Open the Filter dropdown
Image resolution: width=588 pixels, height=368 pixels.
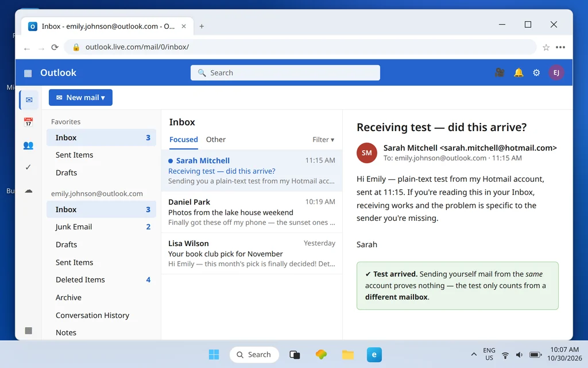click(x=323, y=140)
